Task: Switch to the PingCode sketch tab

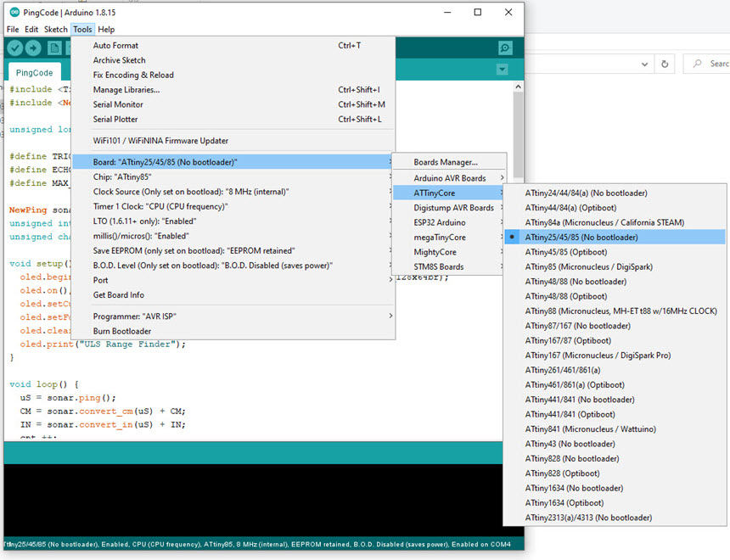Action: pyautogui.click(x=34, y=73)
